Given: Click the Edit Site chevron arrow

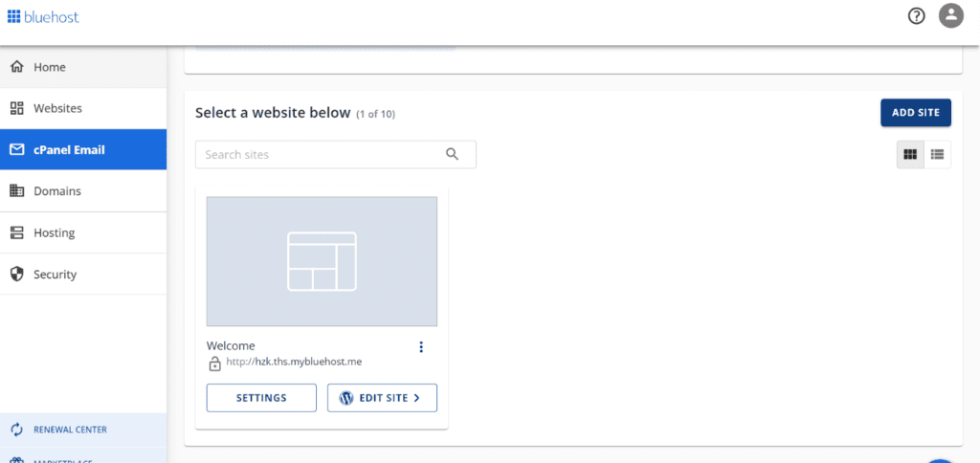Looking at the screenshot, I should point(416,398).
